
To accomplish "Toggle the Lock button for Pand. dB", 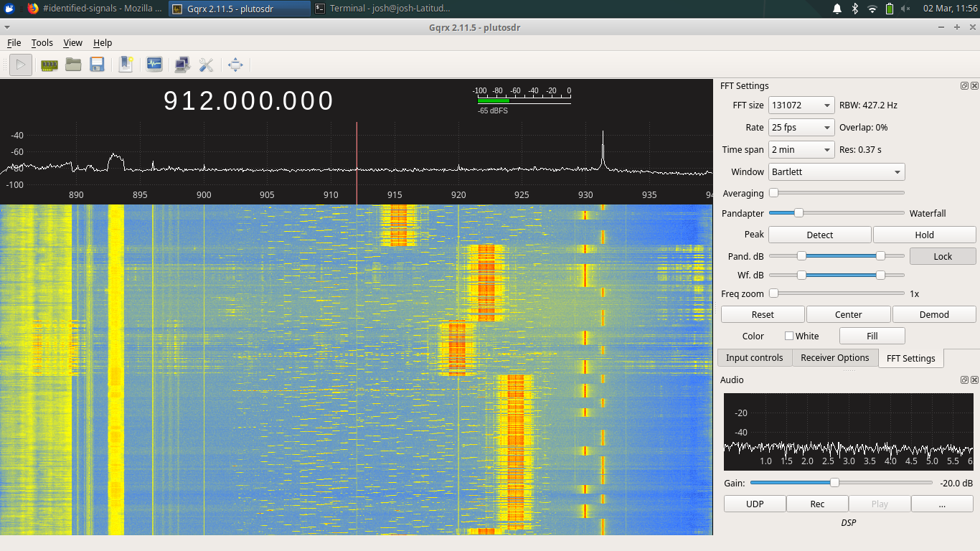I will point(943,256).
